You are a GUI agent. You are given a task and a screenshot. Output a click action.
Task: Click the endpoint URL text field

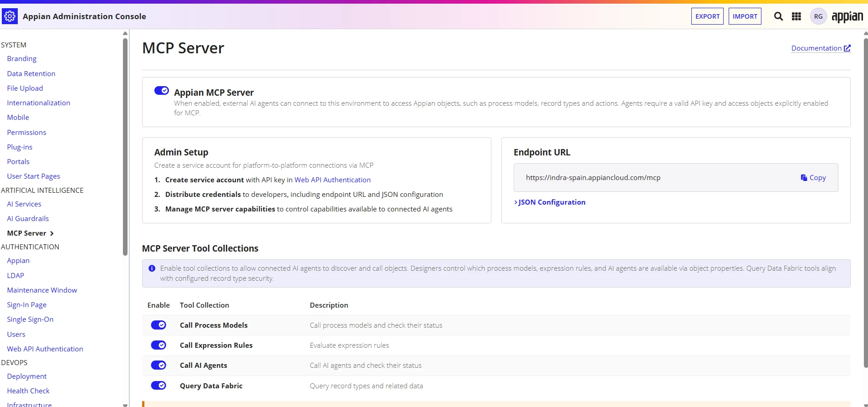point(676,178)
